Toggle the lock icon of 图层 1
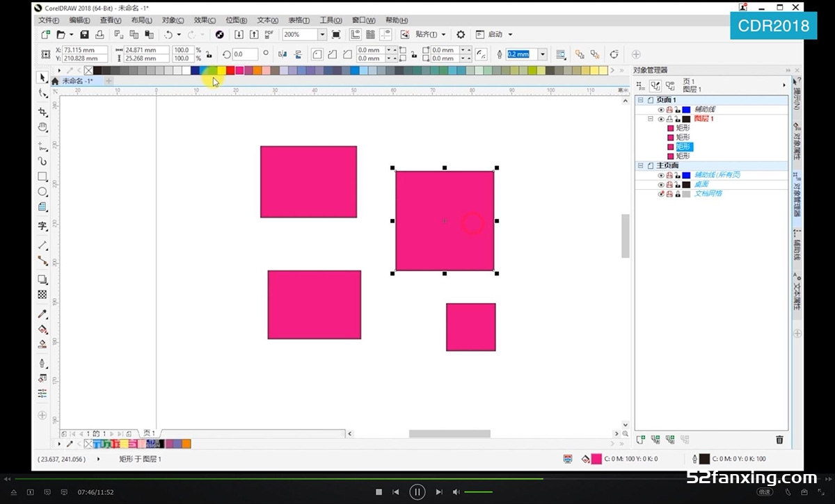The width and height of the screenshot is (835, 504). [677, 119]
